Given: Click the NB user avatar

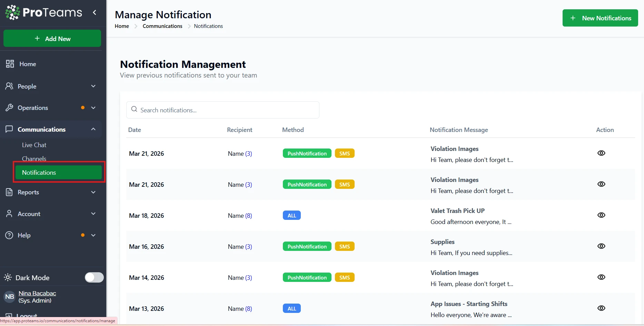Looking at the screenshot, I should [x=10, y=297].
